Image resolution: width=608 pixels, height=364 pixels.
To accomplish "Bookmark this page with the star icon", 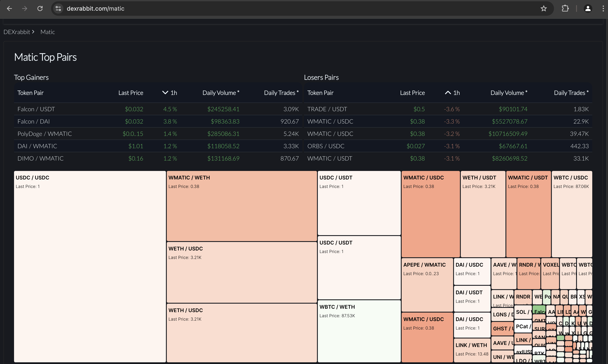I will click(x=544, y=9).
